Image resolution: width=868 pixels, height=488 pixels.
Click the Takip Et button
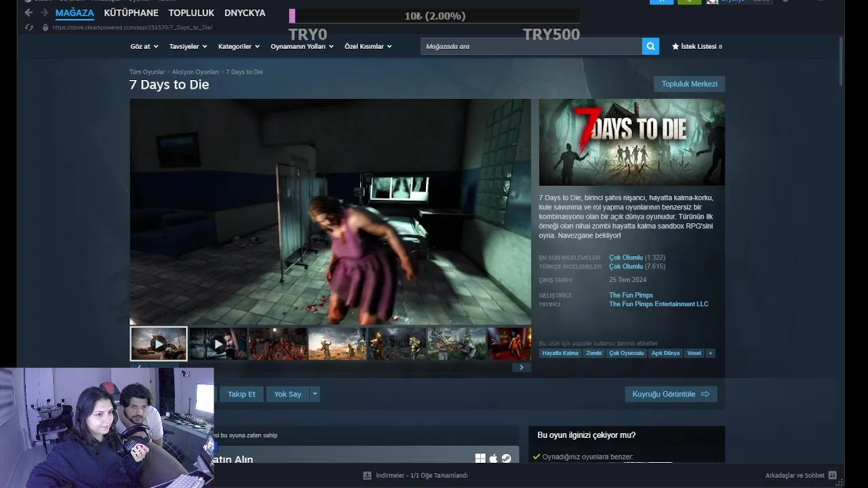[241, 394]
